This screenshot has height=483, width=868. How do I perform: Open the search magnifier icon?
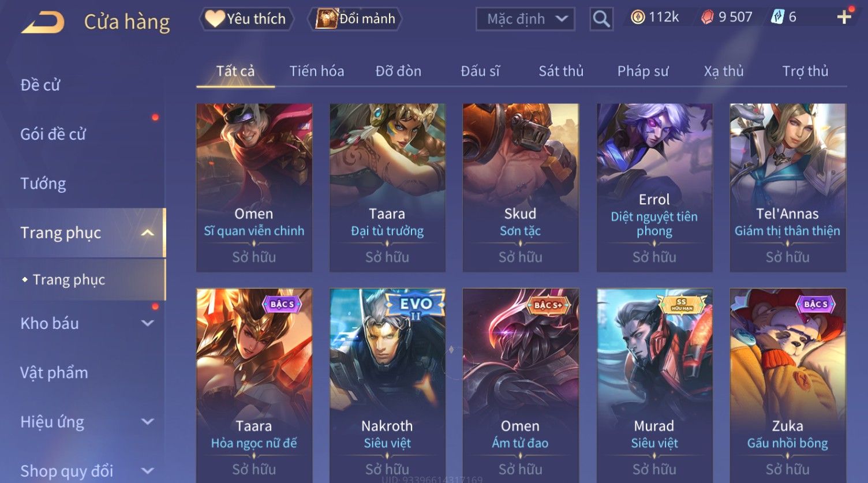[601, 19]
